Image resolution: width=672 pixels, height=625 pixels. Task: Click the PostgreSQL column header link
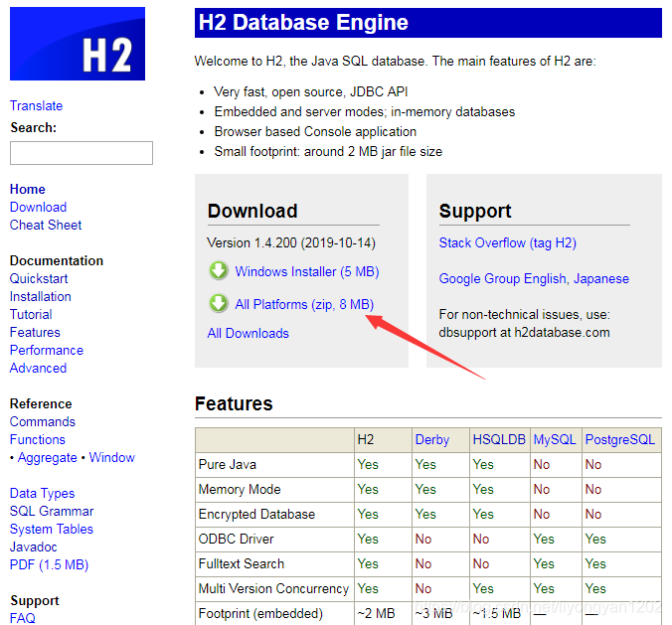[619, 440]
